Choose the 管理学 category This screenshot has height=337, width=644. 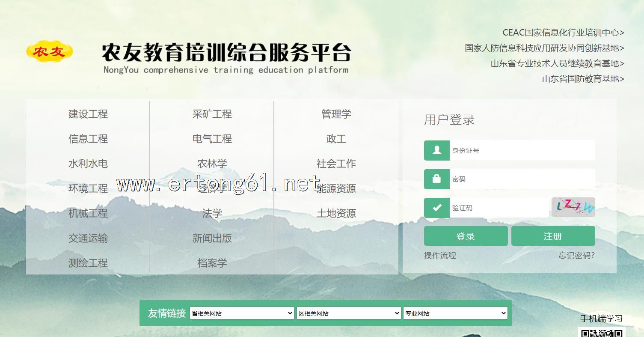tap(336, 114)
